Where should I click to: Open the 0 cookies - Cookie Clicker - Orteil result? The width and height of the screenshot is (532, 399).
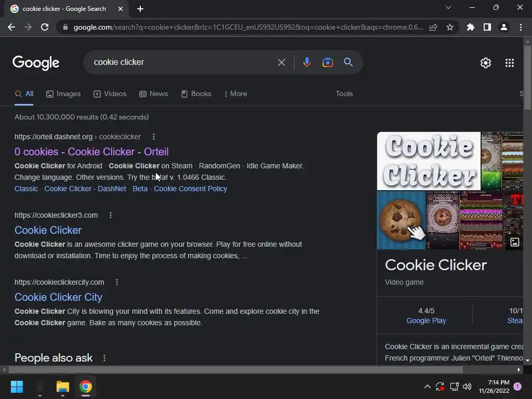click(x=91, y=152)
